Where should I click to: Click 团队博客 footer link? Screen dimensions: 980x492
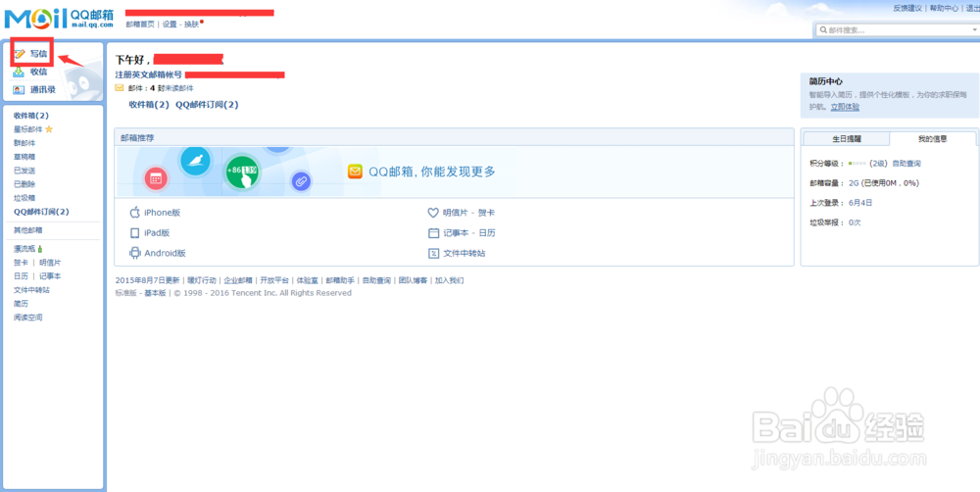pyautogui.click(x=414, y=280)
